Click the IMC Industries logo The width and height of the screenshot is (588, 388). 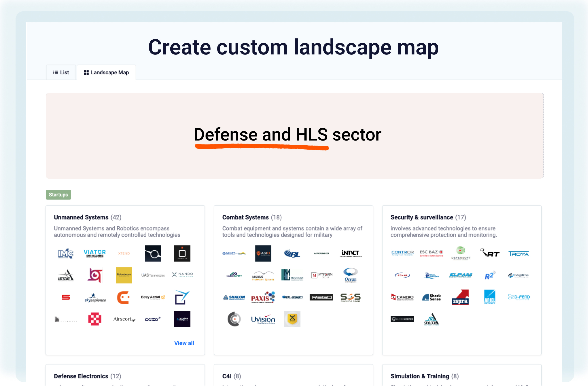pos(66,254)
